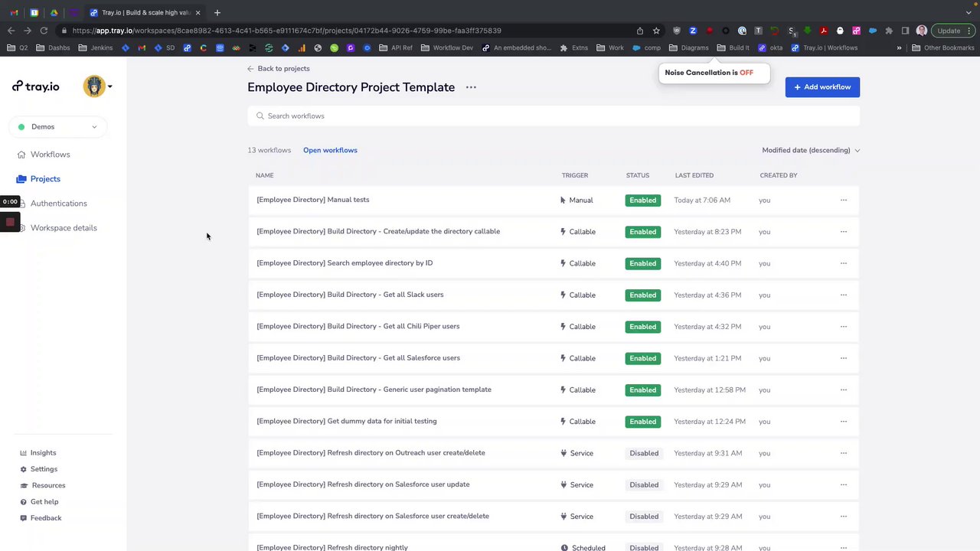The height and width of the screenshot is (551, 980).
Task: Sort by the NAME column header
Action: point(265,176)
